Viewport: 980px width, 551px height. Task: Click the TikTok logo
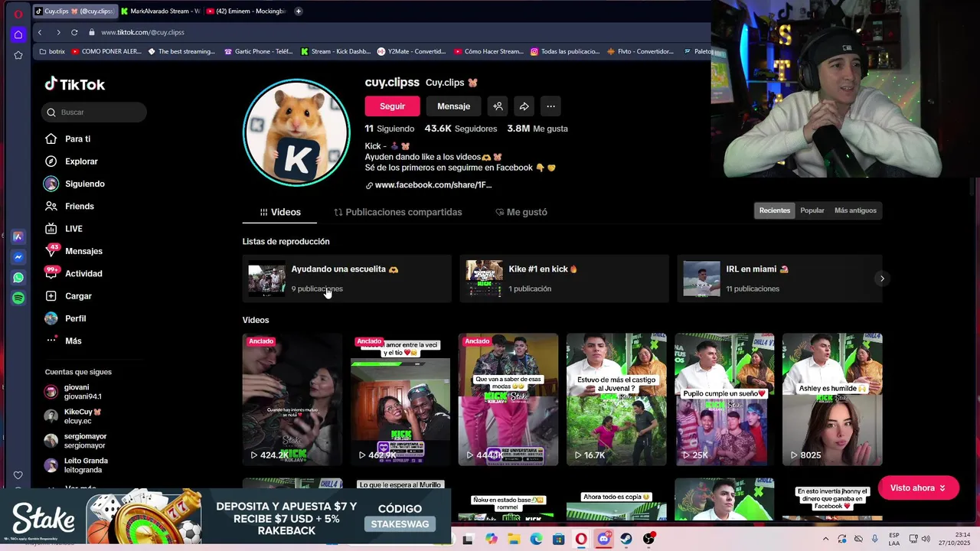click(x=75, y=84)
